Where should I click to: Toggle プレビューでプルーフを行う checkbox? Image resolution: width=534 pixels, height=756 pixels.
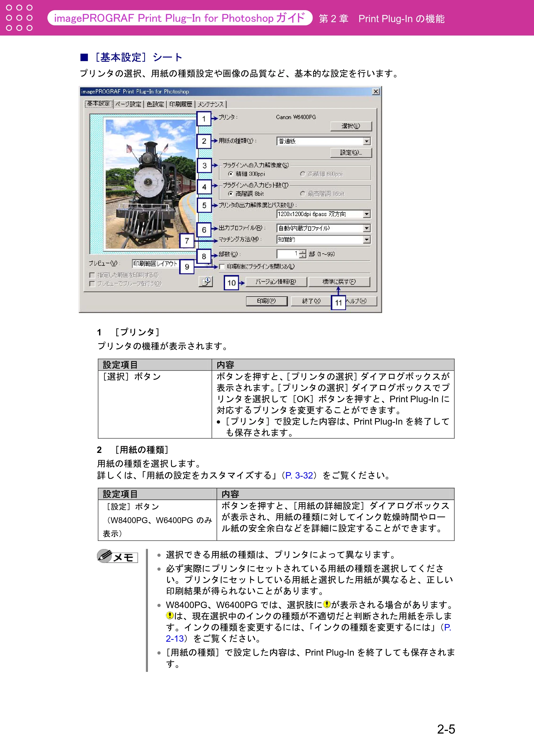92,284
